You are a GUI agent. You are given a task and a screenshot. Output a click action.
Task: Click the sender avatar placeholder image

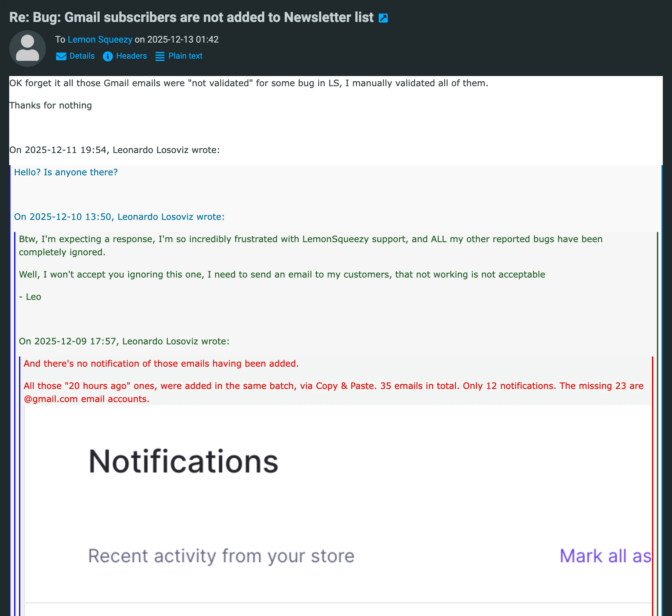(28, 48)
